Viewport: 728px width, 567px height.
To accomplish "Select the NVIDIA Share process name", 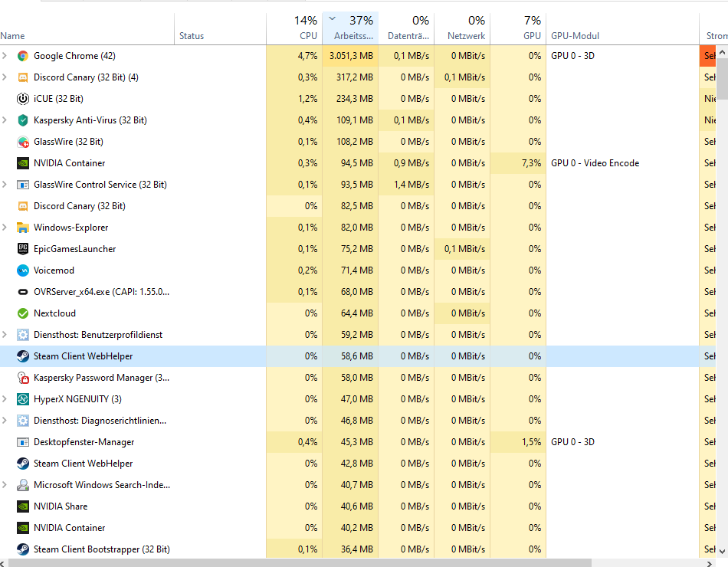I will click(61, 506).
